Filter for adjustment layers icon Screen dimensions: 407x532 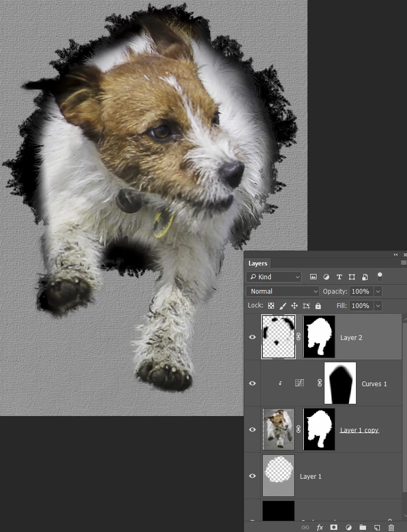326,277
